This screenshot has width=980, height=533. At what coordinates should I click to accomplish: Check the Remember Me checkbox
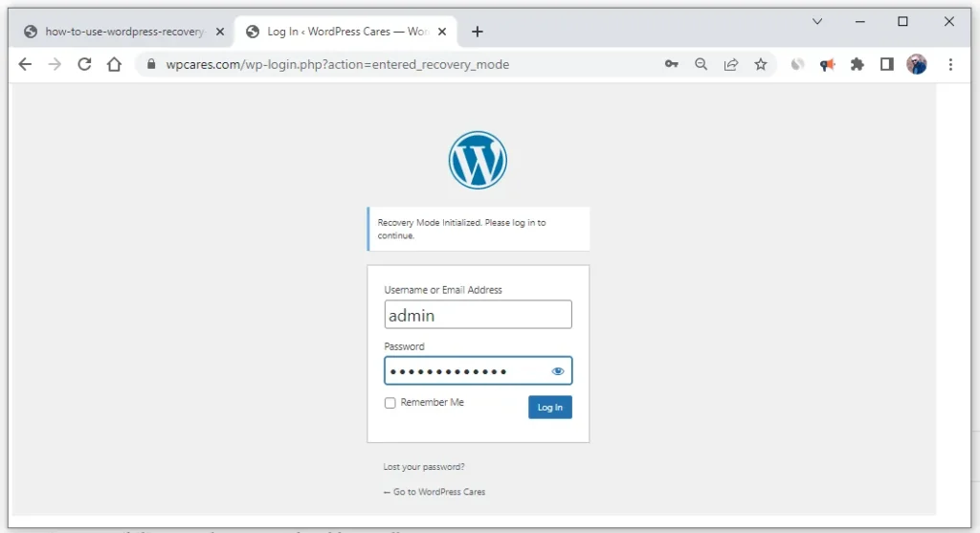(x=390, y=403)
